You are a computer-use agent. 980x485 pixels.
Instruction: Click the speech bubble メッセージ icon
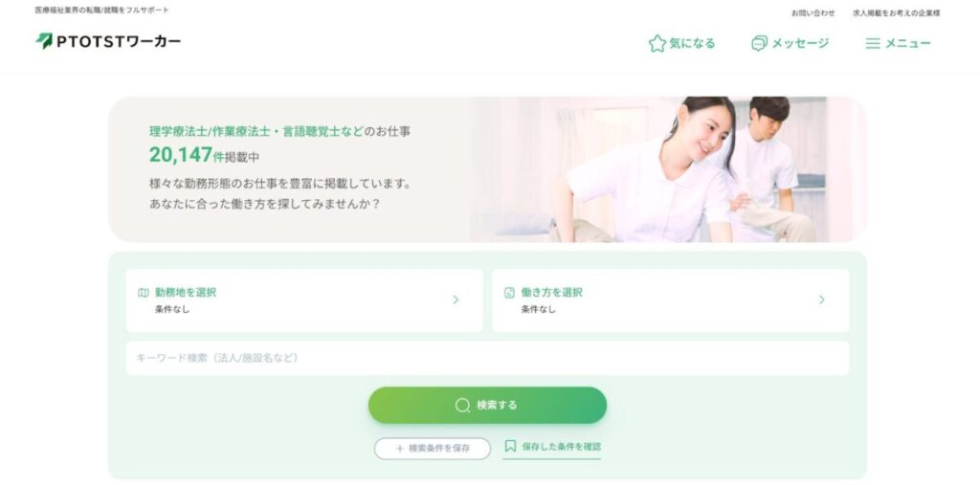click(759, 43)
